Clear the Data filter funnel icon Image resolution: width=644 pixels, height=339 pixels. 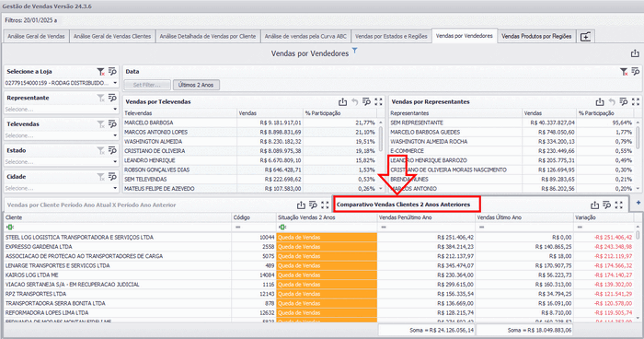click(624, 72)
